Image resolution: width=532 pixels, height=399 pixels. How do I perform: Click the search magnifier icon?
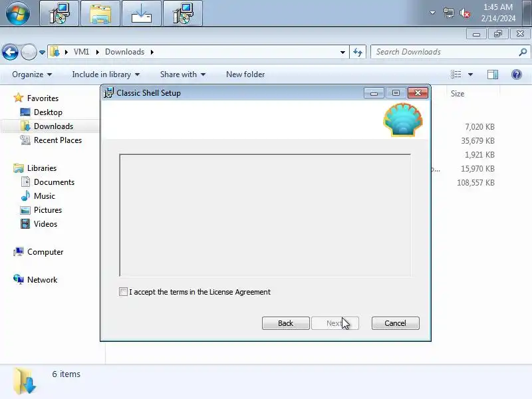(523, 52)
